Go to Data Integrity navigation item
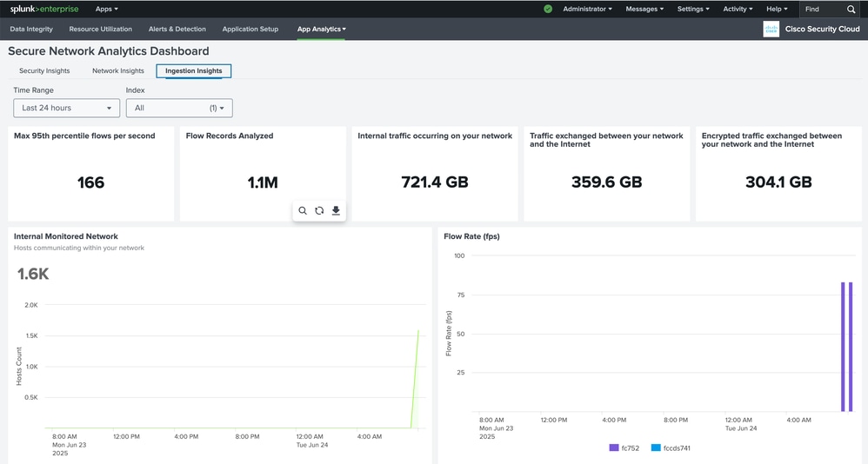 click(31, 29)
